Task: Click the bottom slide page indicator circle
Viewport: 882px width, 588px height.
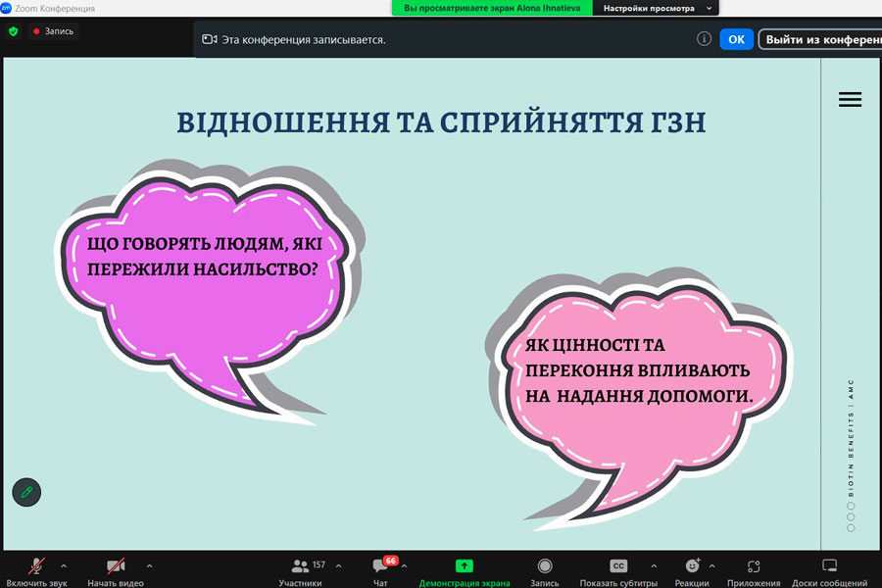Action: click(x=851, y=528)
